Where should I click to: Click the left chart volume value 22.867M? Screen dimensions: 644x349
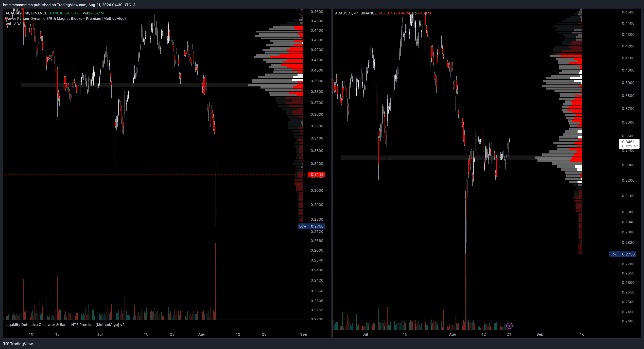click(x=96, y=13)
